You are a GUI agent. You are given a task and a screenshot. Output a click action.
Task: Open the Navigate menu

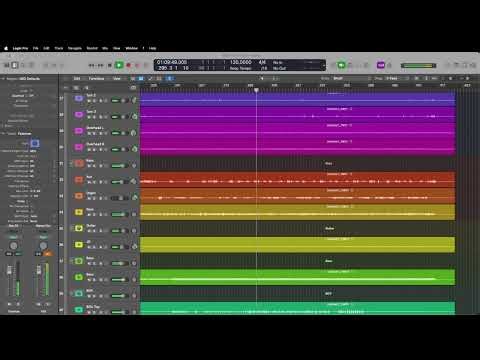click(x=75, y=48)
